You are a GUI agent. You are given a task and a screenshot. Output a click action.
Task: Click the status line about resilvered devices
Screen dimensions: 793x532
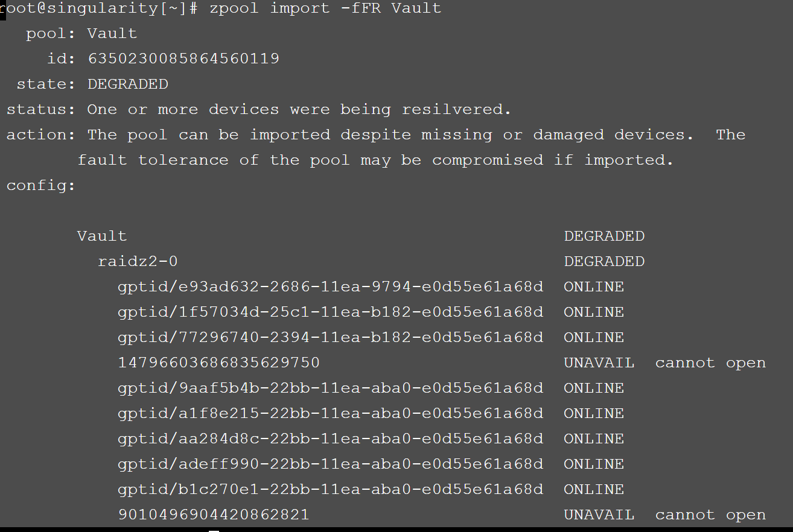(259, 109)
